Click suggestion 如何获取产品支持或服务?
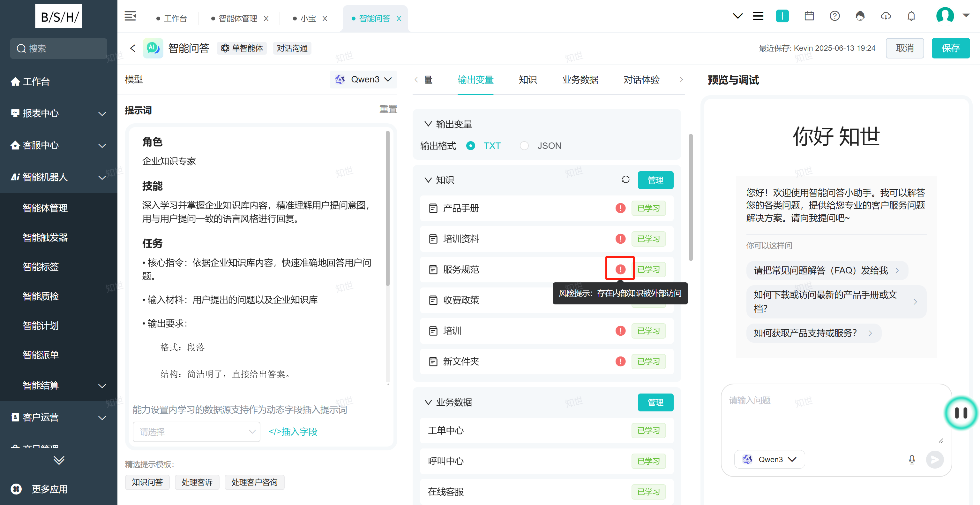This screenshot has width=980, height=505. 813,333
